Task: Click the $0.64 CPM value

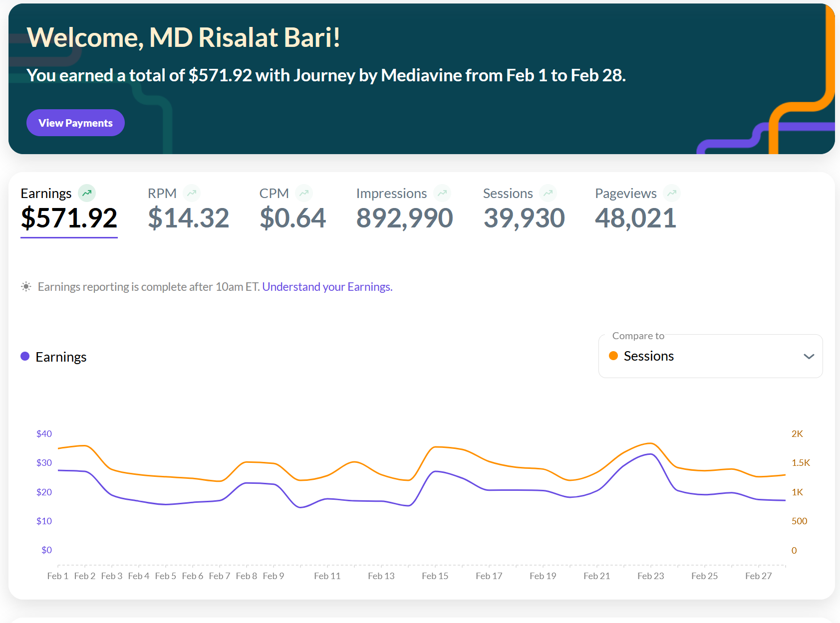Action: point(292,218)
